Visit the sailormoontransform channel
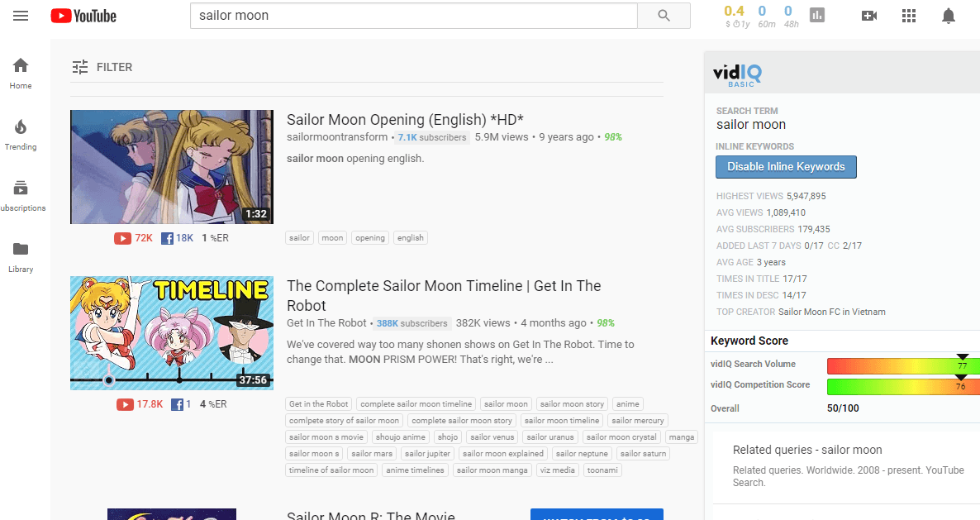980x520 pixels. (337, 137)
